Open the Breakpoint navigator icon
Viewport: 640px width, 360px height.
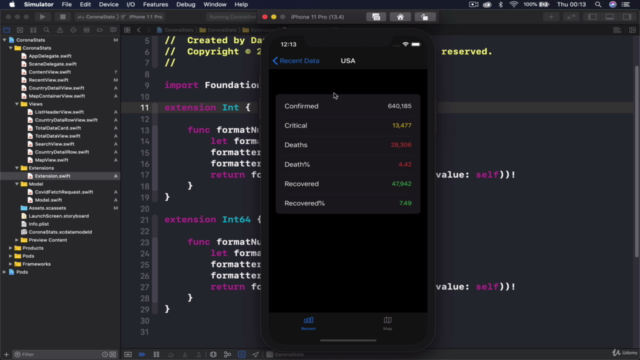coord(100,30)
